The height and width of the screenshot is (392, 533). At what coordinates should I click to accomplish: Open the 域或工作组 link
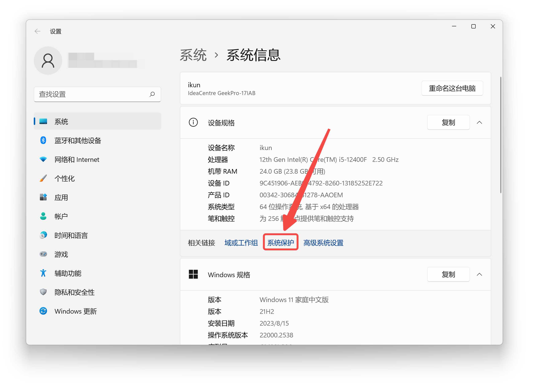[241, 243]
